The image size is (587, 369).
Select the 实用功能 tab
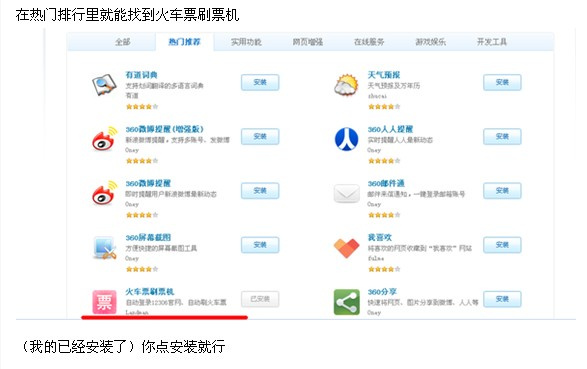[x=246, y=42]
